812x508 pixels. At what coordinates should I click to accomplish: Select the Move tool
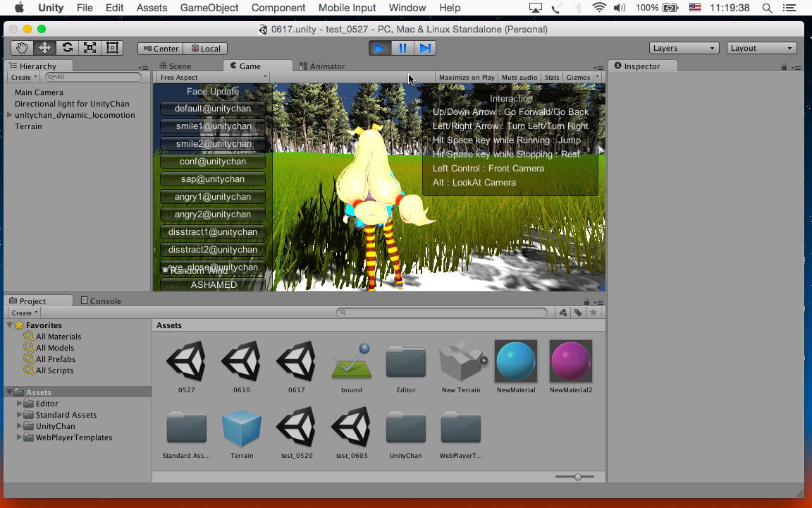pyautogui.click(x=44, y=48)
